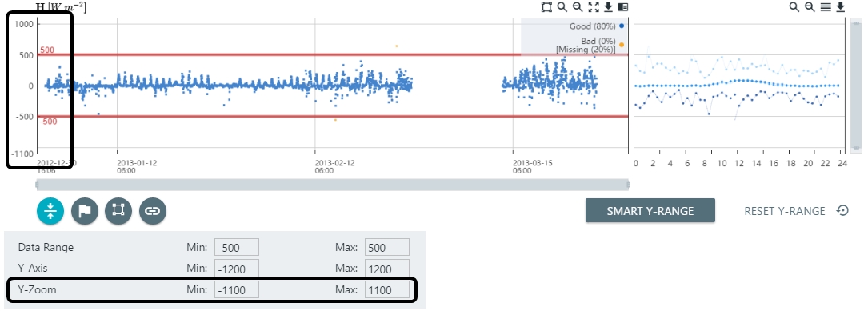The width and height of the screenshot is (868, 311).
Task: Zoom out on the diurnal chart
Action: (810, 7)
